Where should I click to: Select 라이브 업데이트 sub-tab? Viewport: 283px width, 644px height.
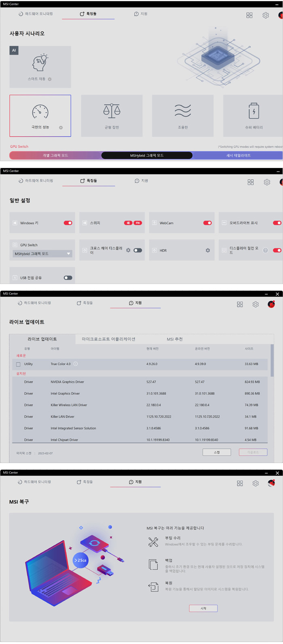(x=42, y=339)
